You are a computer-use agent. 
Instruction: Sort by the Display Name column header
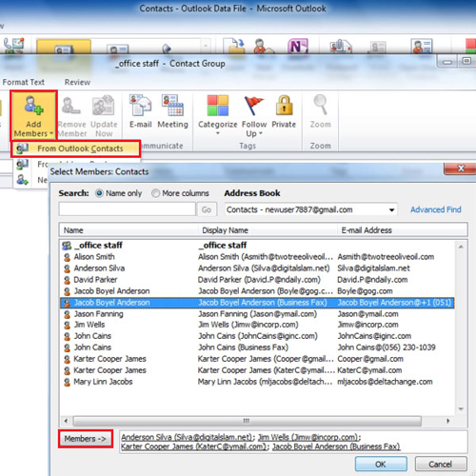(x=268, y=230)
